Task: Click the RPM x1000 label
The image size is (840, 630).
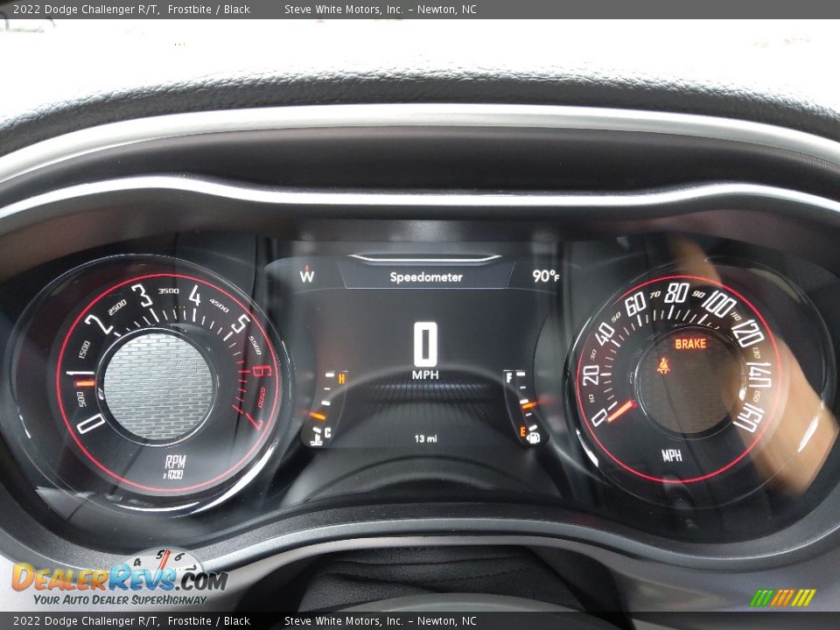Action: point(174,466)
